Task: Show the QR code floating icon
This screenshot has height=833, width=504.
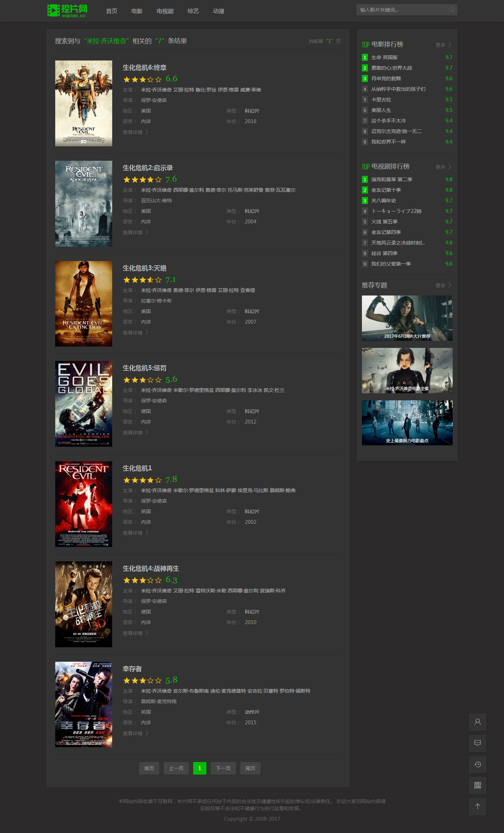Action: tap(478, 786)
